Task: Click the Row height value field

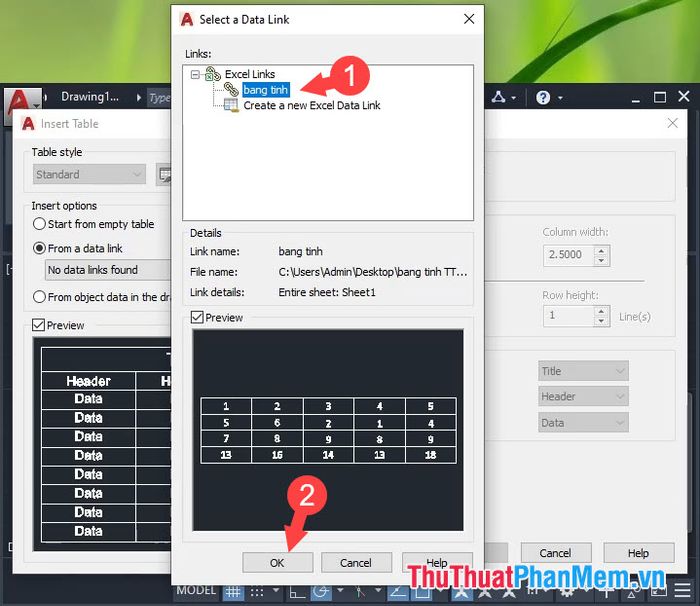Action: click(569, 316)
